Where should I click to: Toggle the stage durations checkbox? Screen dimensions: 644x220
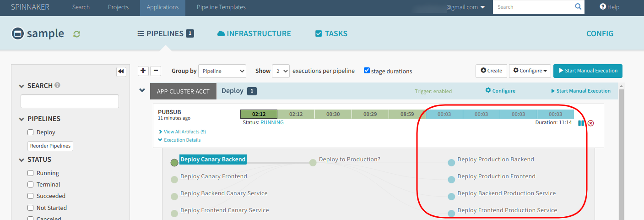coord(367,71)
